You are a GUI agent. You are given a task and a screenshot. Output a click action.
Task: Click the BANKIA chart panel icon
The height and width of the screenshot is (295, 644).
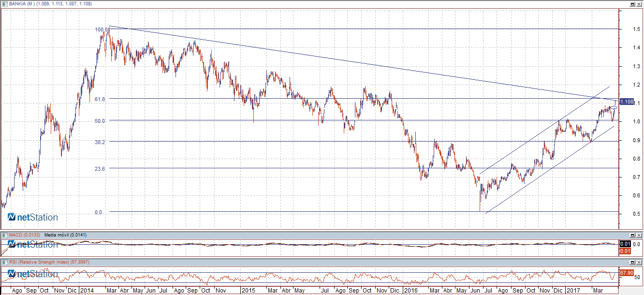(x=4, y=4)
